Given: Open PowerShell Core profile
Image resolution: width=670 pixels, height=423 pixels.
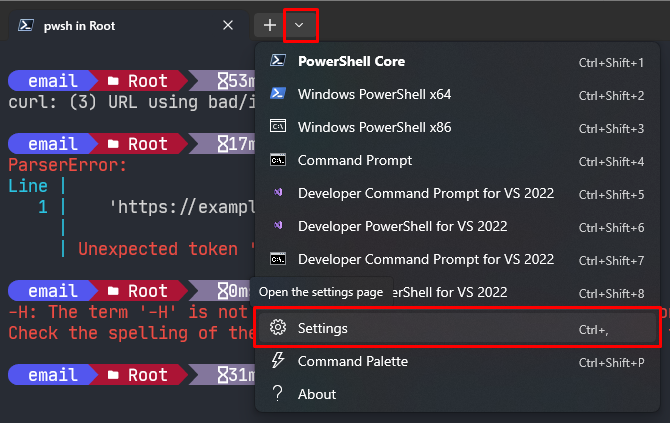Looking at the screenshot, I should (x=458, y=62).
